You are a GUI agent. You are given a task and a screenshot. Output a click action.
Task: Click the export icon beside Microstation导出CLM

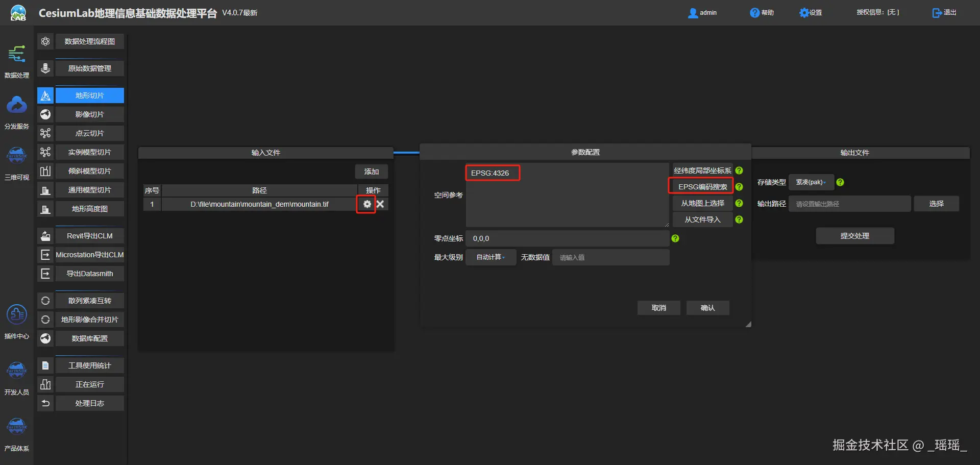pos(45,255)
